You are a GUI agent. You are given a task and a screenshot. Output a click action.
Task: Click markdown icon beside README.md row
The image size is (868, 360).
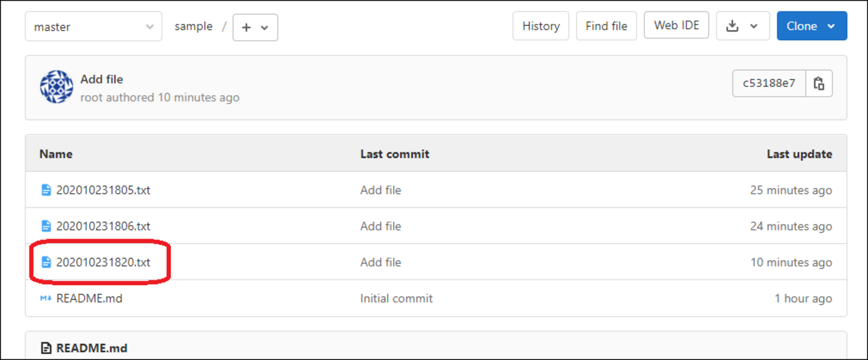pos(46,299)
